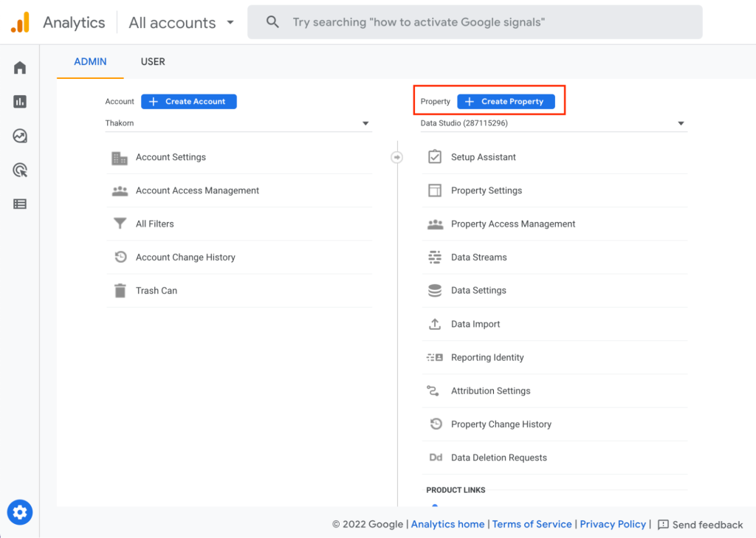Viewport: 756px width, 538px height.
Task: Click the Create Property button
Action: tap(506, 102)
